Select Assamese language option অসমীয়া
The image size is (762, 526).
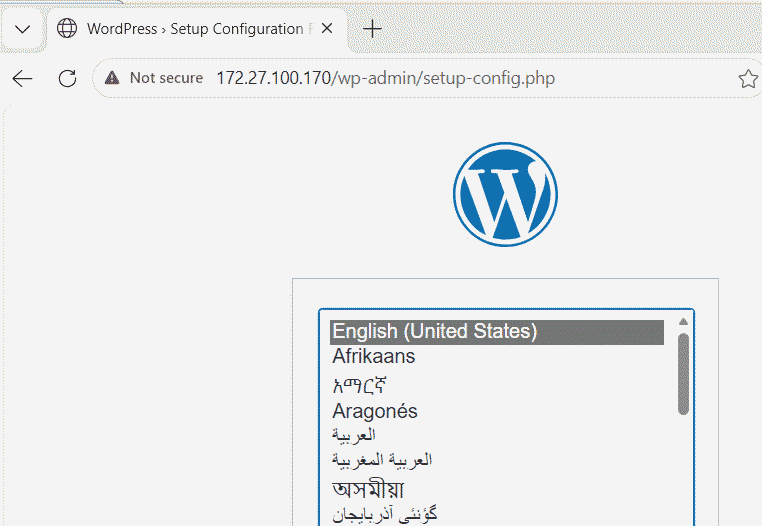tap(497, 489)
